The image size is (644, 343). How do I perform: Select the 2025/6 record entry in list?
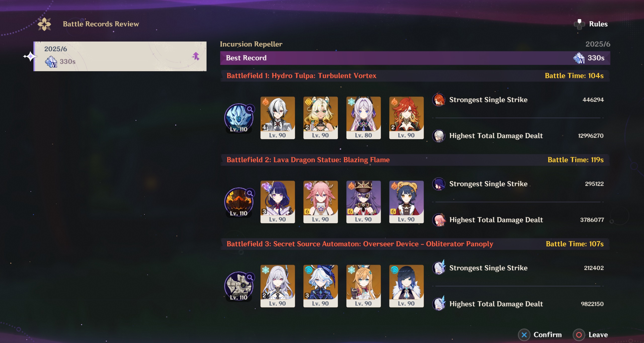coord(120,56)
